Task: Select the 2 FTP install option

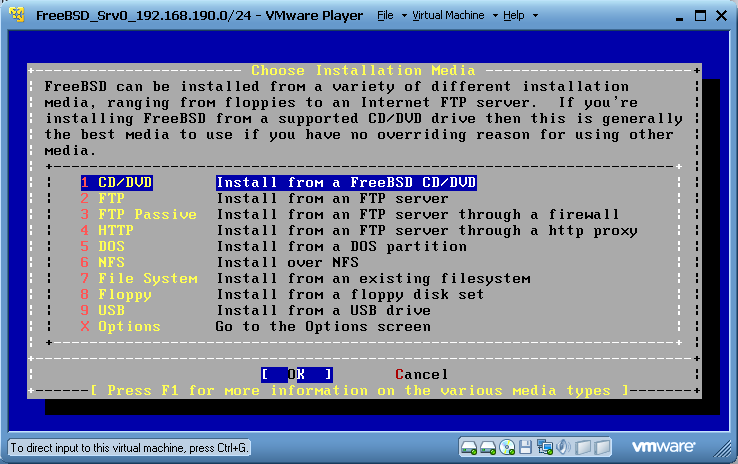Action: (264, 199)
